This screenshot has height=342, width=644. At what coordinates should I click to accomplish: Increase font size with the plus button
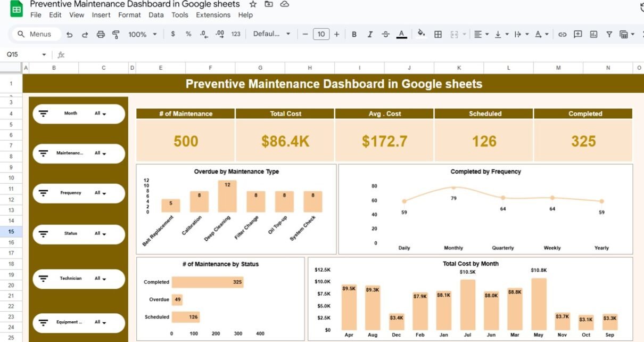(x=336, y=34)
